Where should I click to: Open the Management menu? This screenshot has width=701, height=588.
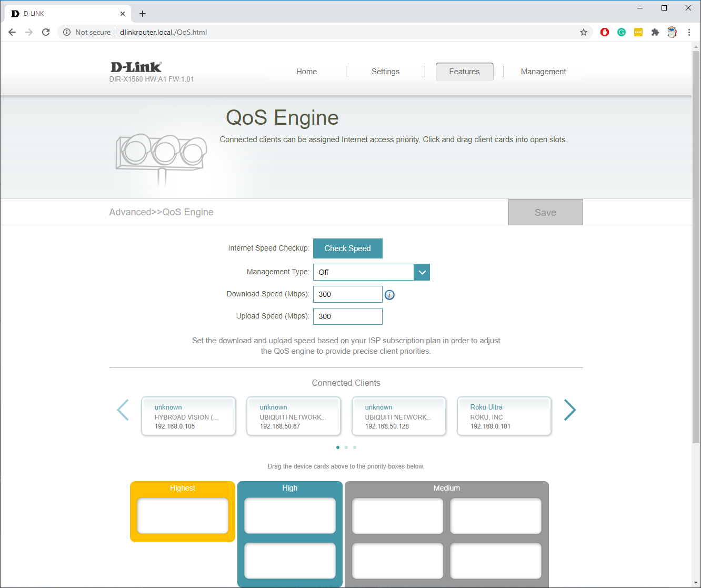tap(544, 72)
